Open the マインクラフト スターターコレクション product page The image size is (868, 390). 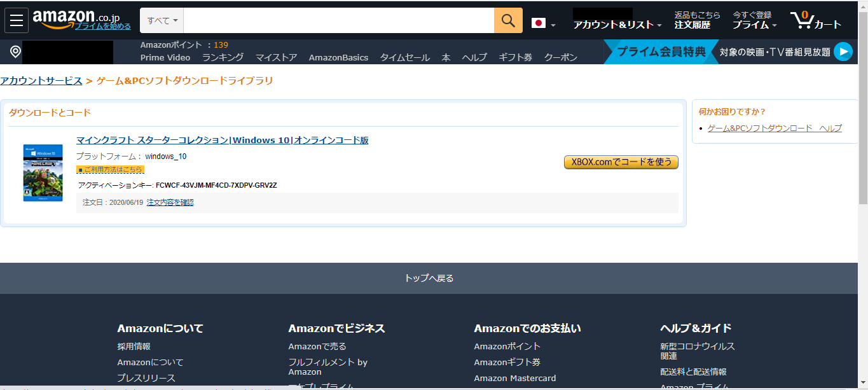224,140
